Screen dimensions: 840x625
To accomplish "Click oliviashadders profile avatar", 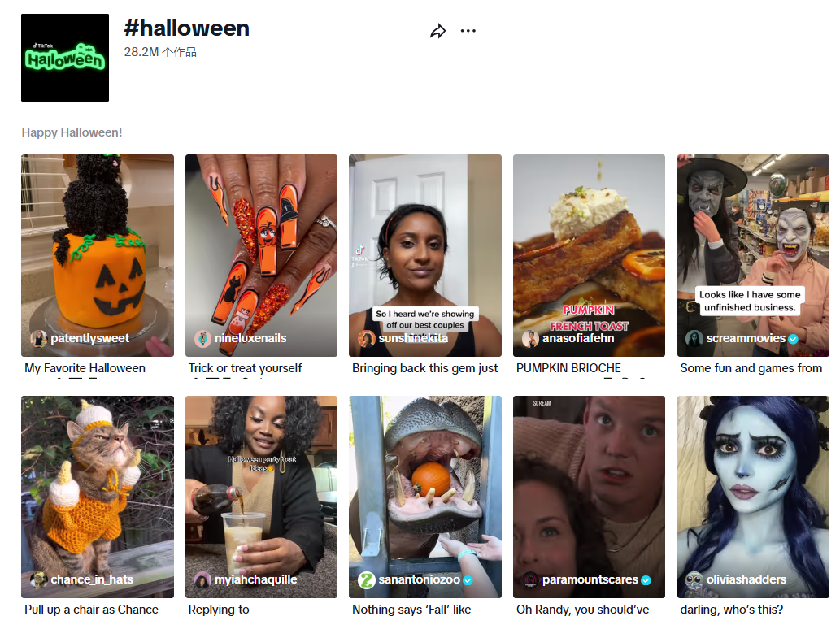I will point(694,580).
